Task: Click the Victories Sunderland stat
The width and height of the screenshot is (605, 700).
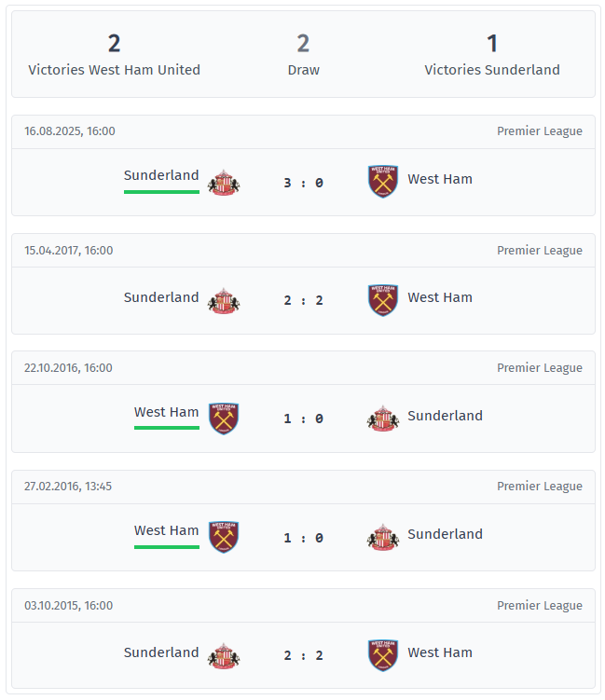Action: [492, 55]
